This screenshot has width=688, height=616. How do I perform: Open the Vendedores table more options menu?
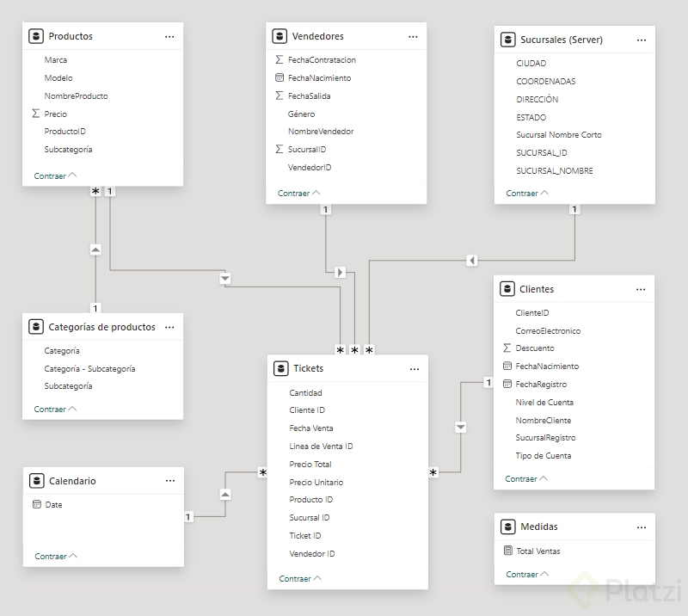413,36
